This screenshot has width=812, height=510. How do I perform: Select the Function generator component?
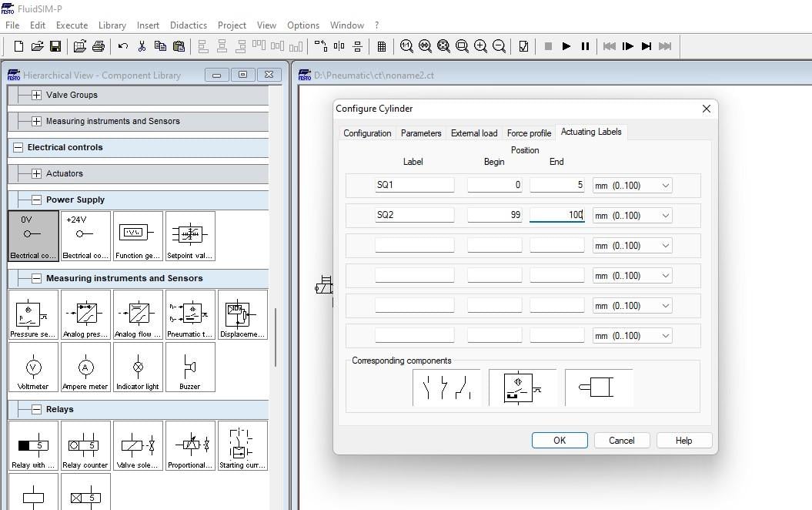pyautogui.click(x=138, y=236)
